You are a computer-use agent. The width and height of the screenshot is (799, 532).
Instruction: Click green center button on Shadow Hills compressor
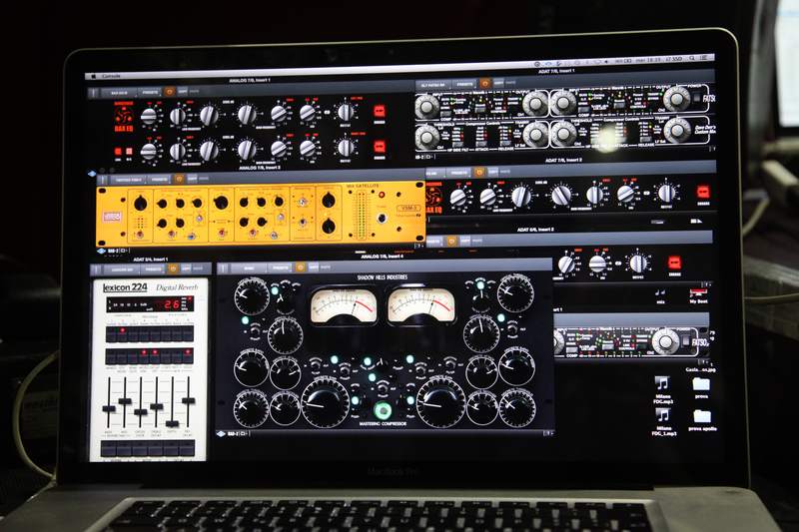pos(382,410)
